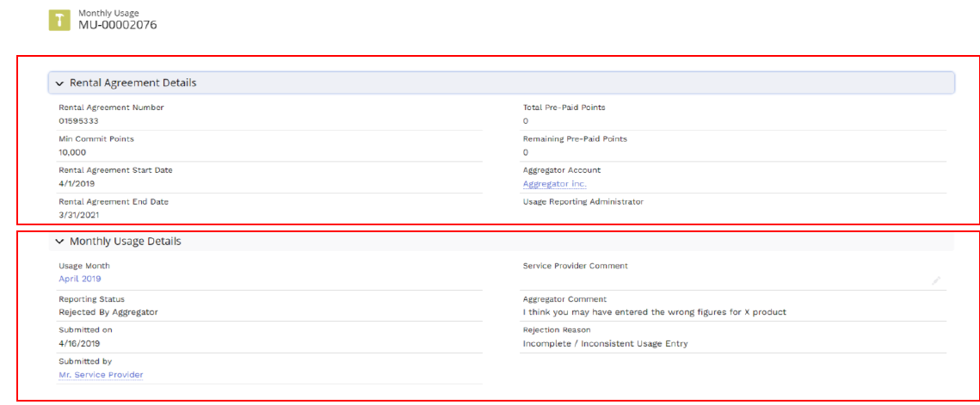Image resolution: width=980 pixels, height=405 pixels.
Task: Click the Rental Agreement Details heading text
Action: [x=133, y=83]
